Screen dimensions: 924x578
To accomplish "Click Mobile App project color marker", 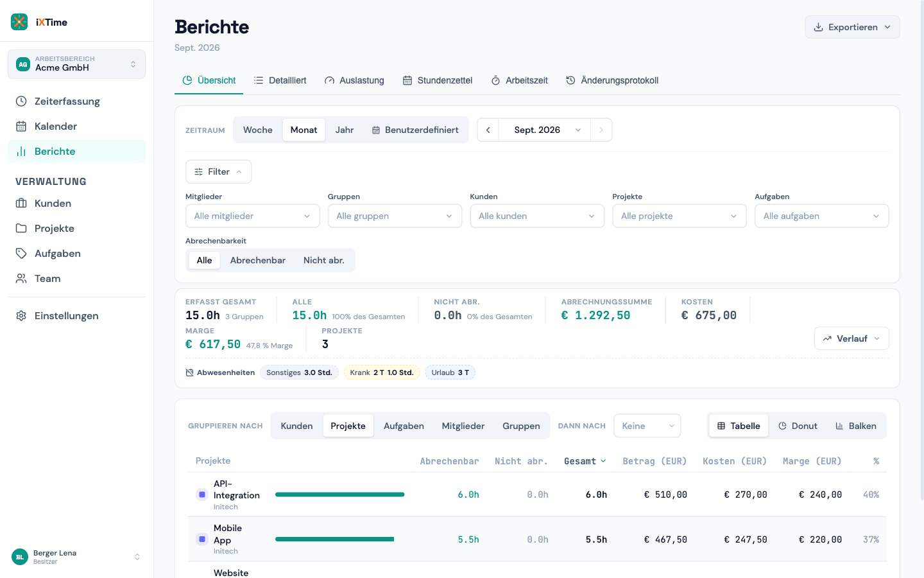I will point(201,539).
